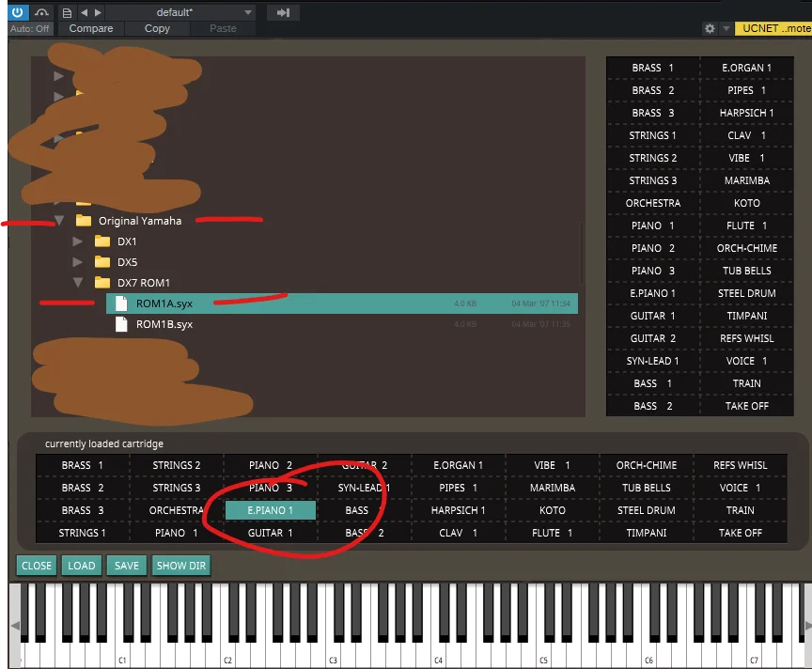This screenshot has width=812, height=669.
Task: Select MARIMBA in the loaded cartridge
Action: click(x=553, y=488)
